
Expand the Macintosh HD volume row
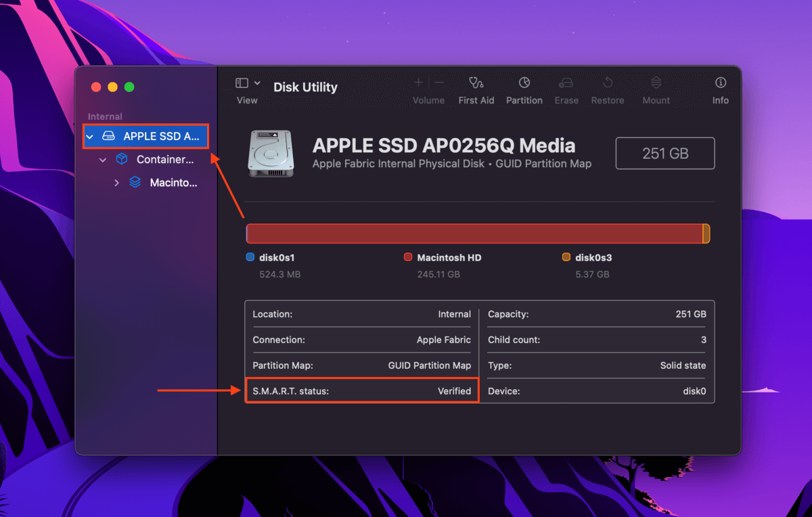tap(116, 183)
